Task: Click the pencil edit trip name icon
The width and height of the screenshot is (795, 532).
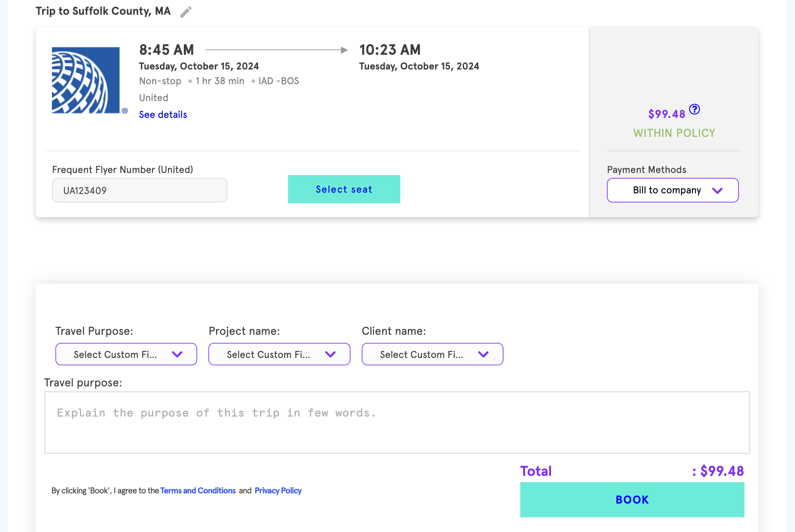Action: point(186,12)
